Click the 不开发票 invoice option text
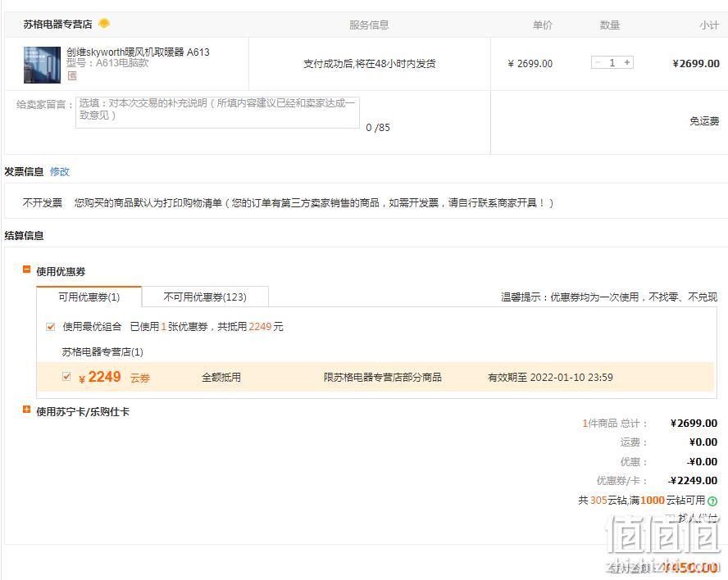The image size is (728, 580). click(x=43, y=203)
